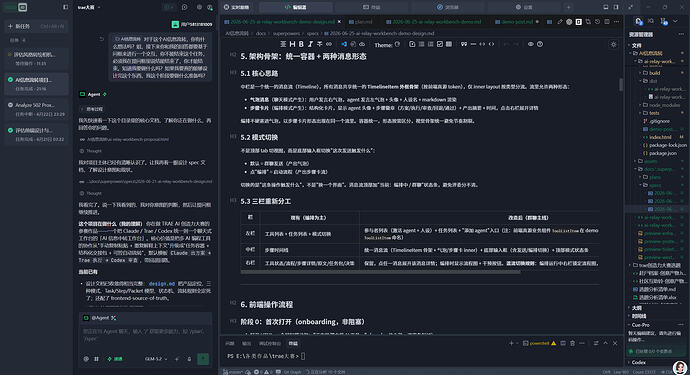Open the plan.md file tab
The image size is (690, 375).
pyautogui.click(x=360, y=22)
